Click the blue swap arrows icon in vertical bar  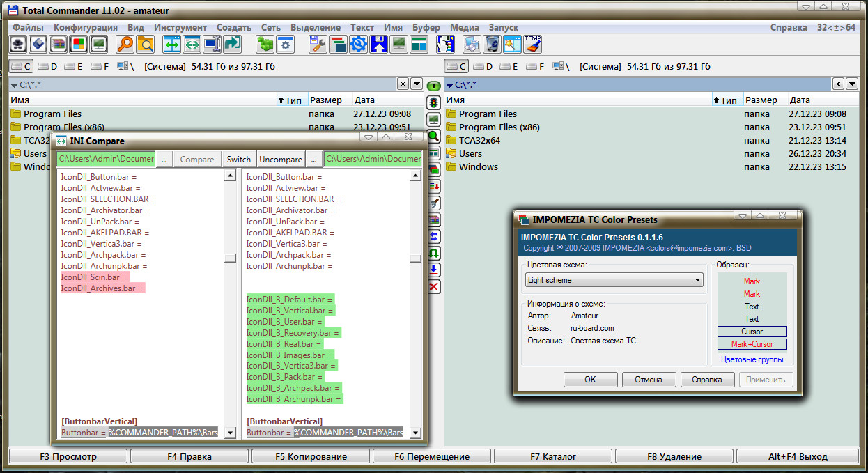433,236
